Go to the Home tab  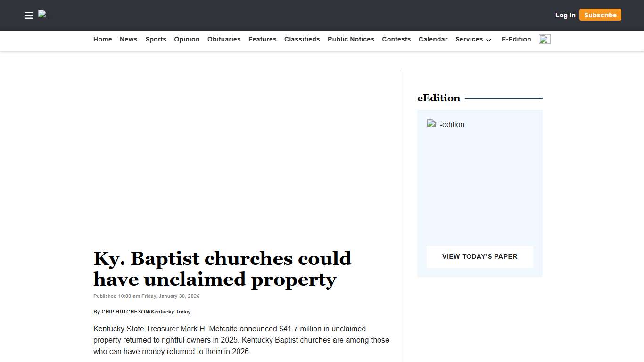point(102,39)
